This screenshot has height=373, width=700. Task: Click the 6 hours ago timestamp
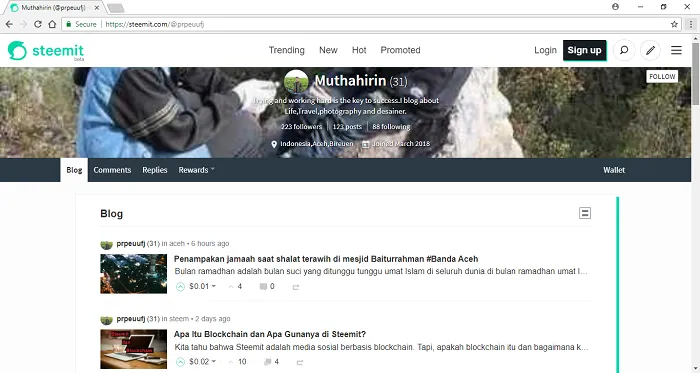(x=210, y=244)
